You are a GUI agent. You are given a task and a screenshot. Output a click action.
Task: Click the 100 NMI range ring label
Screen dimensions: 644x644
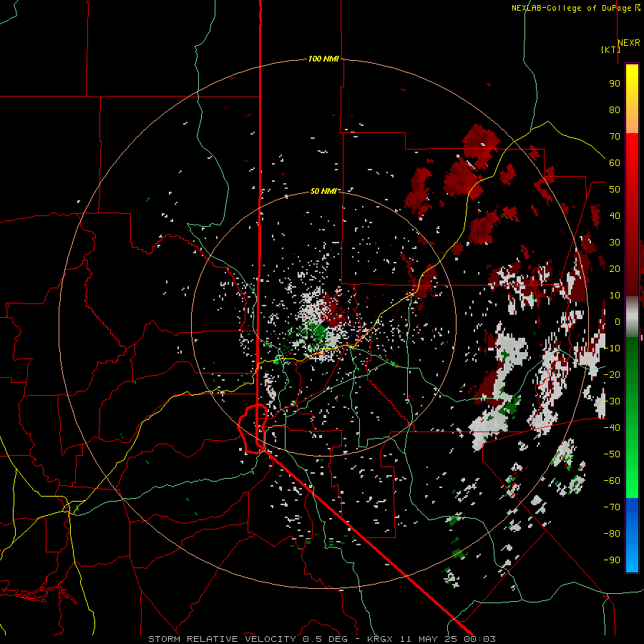(x=323, y=59)
